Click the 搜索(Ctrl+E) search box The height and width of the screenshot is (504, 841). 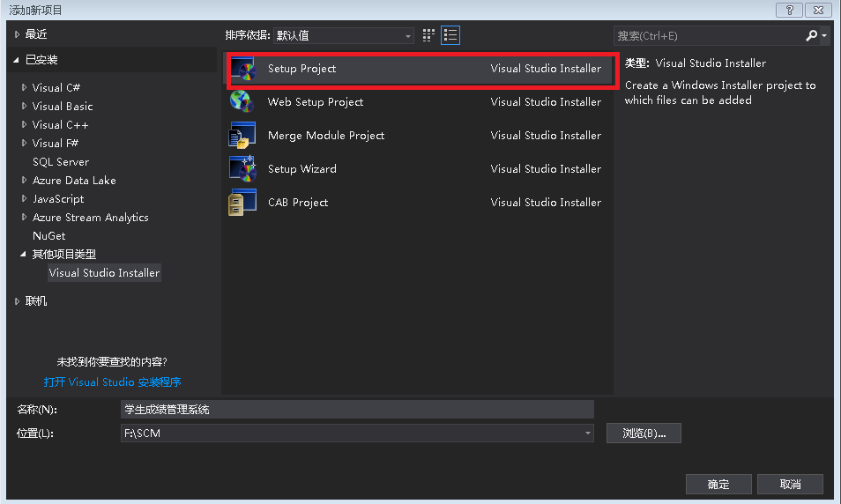(708, 36)
